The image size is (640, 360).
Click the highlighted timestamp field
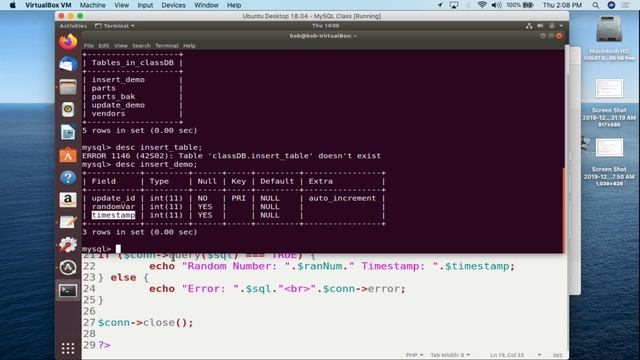(x=113, y=215)
